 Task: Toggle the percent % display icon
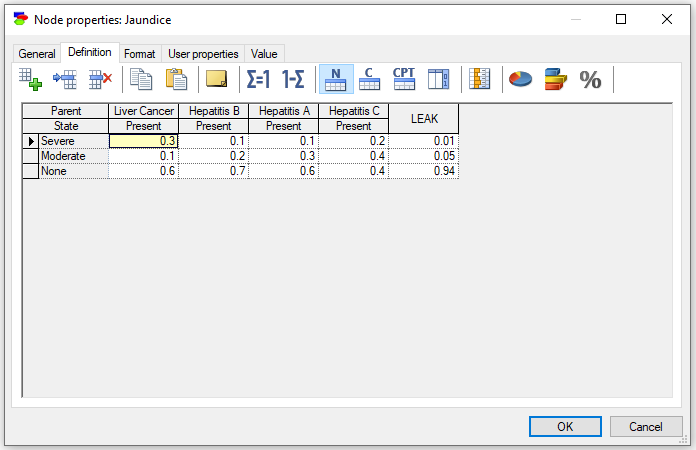(x=590, y=80)
